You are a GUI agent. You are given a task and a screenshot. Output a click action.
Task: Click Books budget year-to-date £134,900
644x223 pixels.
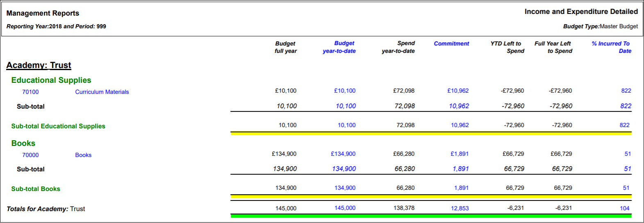(x=343, y=154)
